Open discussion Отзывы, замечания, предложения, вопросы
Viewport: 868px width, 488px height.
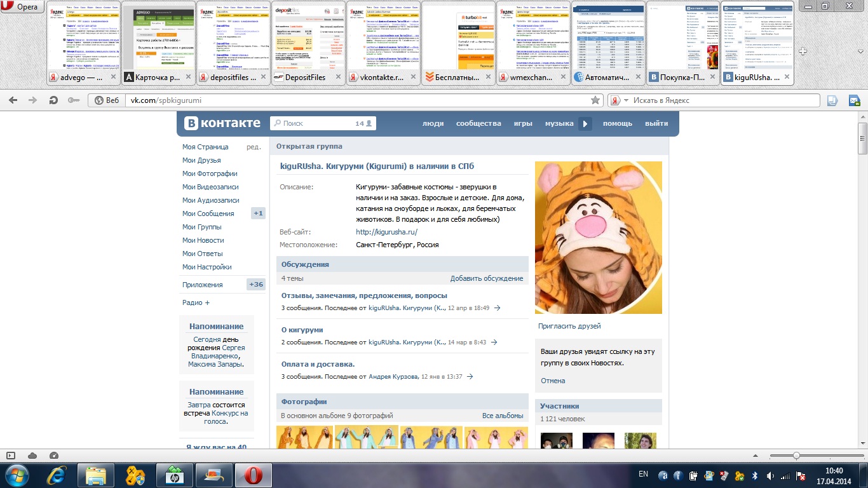pos(364,295)
